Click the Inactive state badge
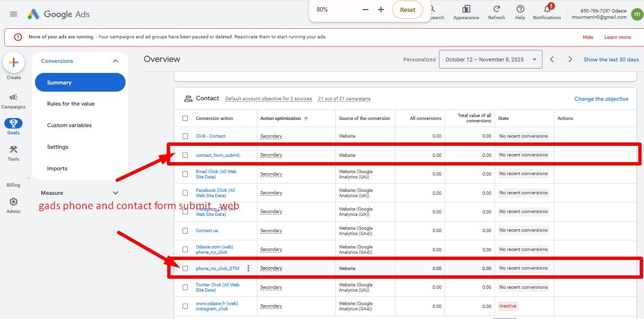Screen dimensions: 644x319 (x=508, y=306)
